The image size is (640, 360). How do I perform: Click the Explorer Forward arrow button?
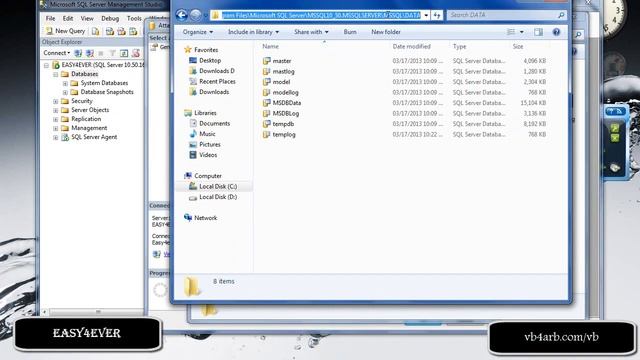[x=196, y=16]
